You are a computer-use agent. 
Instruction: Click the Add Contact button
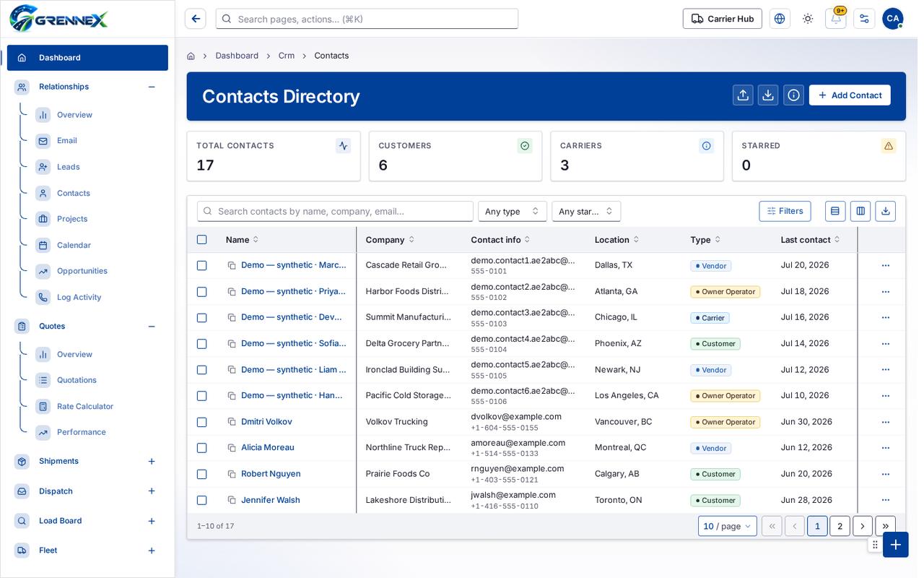[x=850, y=95]
